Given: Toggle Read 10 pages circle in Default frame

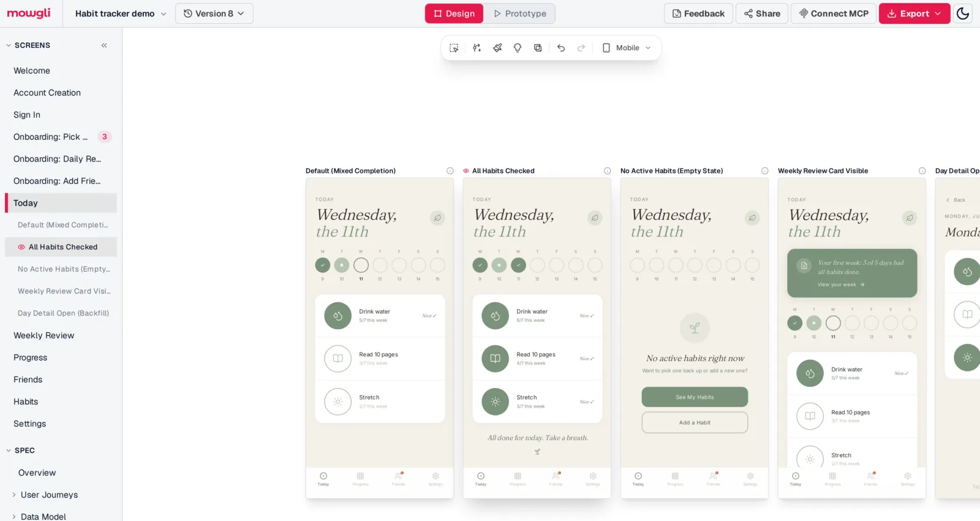Looking at the screenshot, I should click(338, 359).
